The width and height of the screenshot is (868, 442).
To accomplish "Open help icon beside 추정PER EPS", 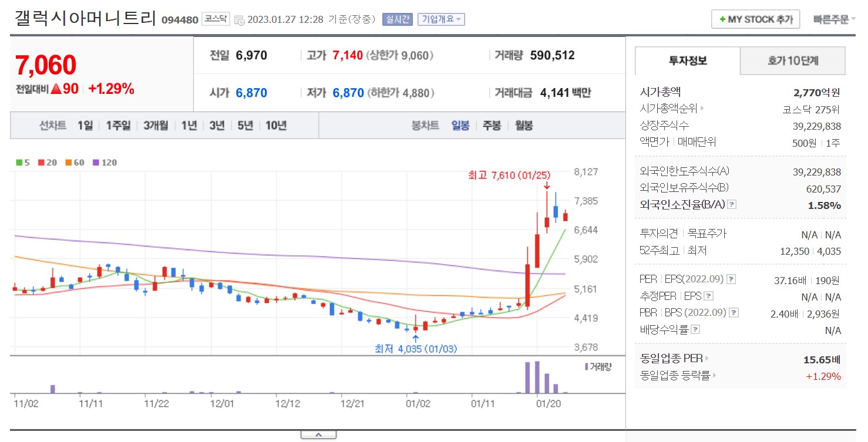I will point(709,296).
